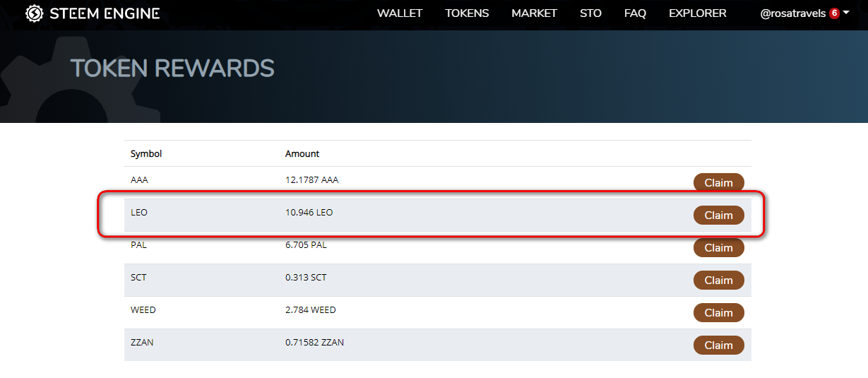Click the 0.71582 ZZAN amount

(x=315, y=343)
